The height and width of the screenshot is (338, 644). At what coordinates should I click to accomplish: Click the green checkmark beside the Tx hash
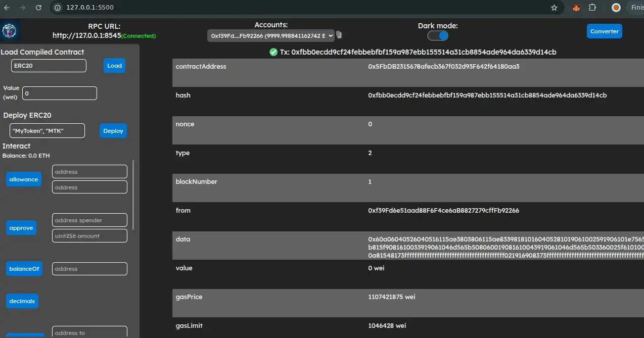pyautogui.click(x=273, y=52)
